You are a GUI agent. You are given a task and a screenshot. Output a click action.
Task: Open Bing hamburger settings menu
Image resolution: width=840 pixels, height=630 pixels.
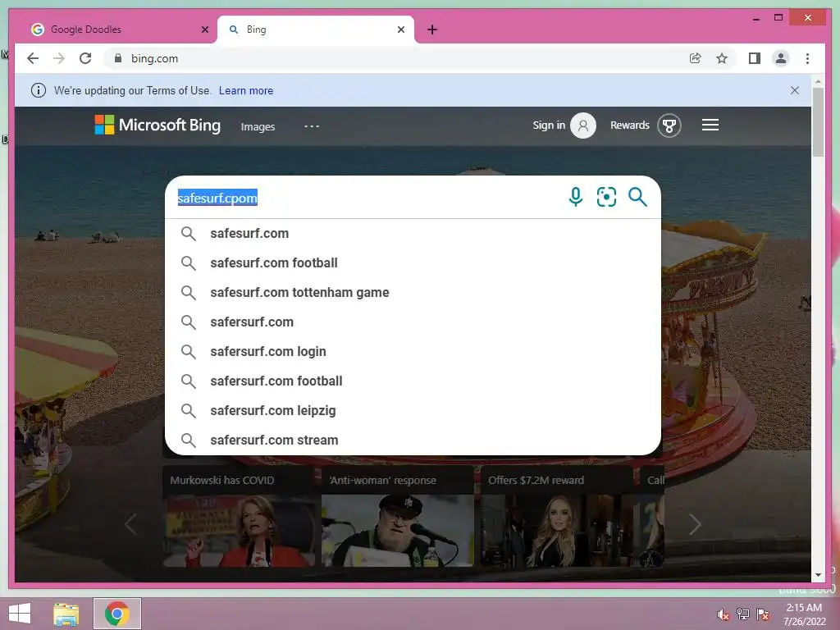point(710,125)
